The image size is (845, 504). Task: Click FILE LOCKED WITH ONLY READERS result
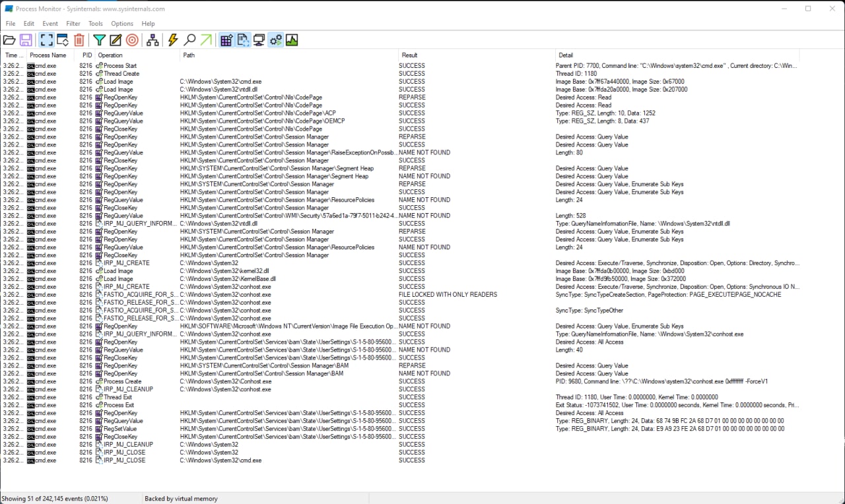(448, 295)
